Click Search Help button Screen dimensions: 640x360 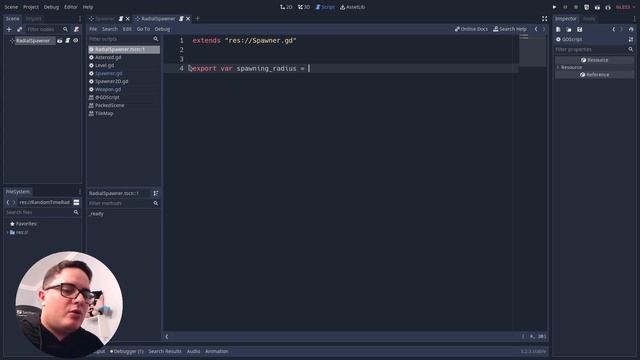coord(510,29)
